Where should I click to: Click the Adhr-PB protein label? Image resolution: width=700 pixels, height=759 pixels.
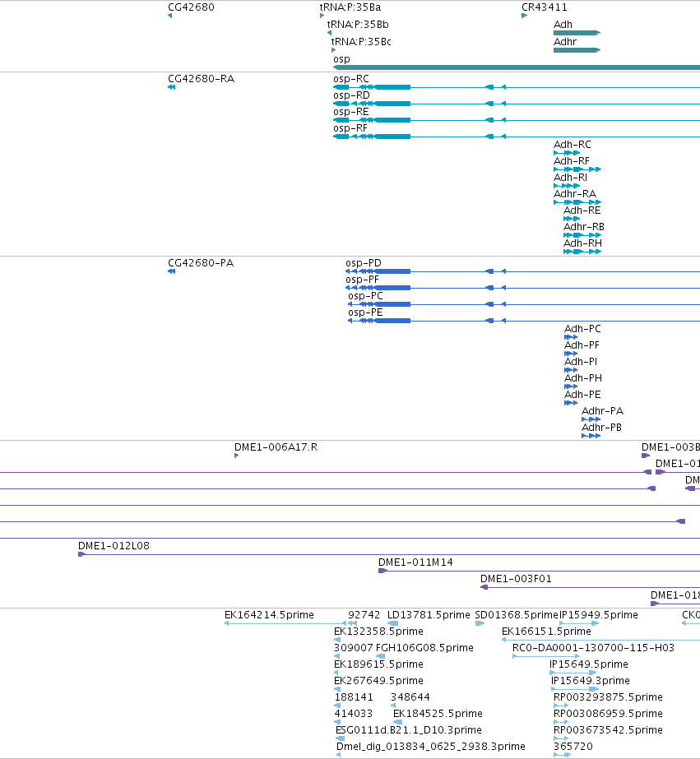pos(602,428)
